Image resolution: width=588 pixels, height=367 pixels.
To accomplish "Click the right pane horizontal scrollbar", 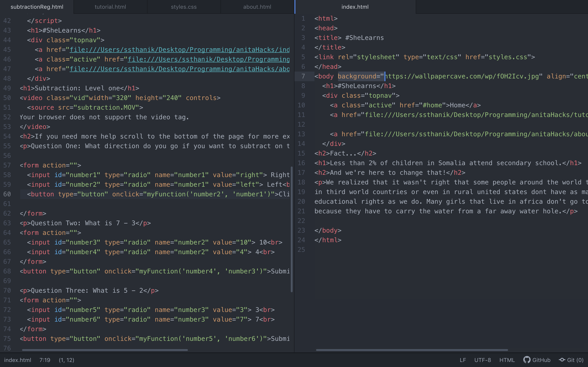I will click(x=412, y=350).
